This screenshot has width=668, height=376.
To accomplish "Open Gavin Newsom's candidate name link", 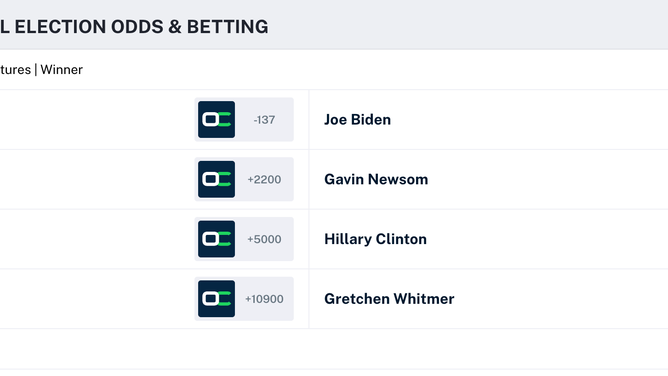I will coord(376,179).
